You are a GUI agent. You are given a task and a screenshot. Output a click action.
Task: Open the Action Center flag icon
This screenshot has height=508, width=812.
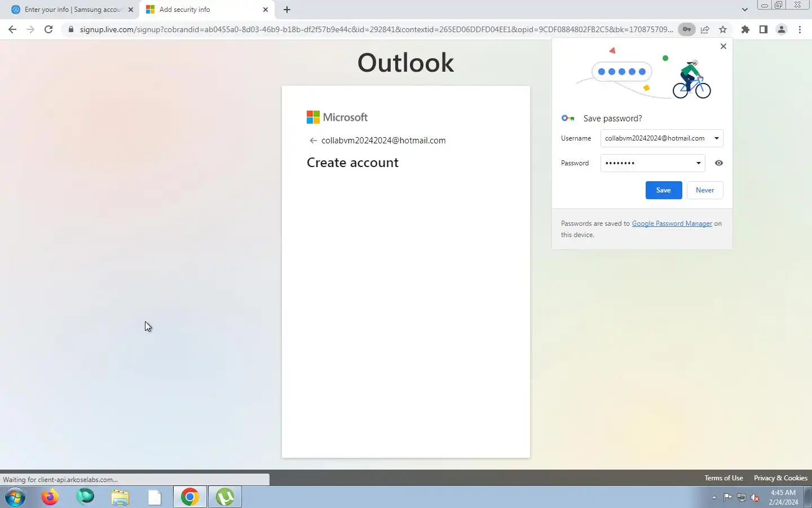[728, 497]
